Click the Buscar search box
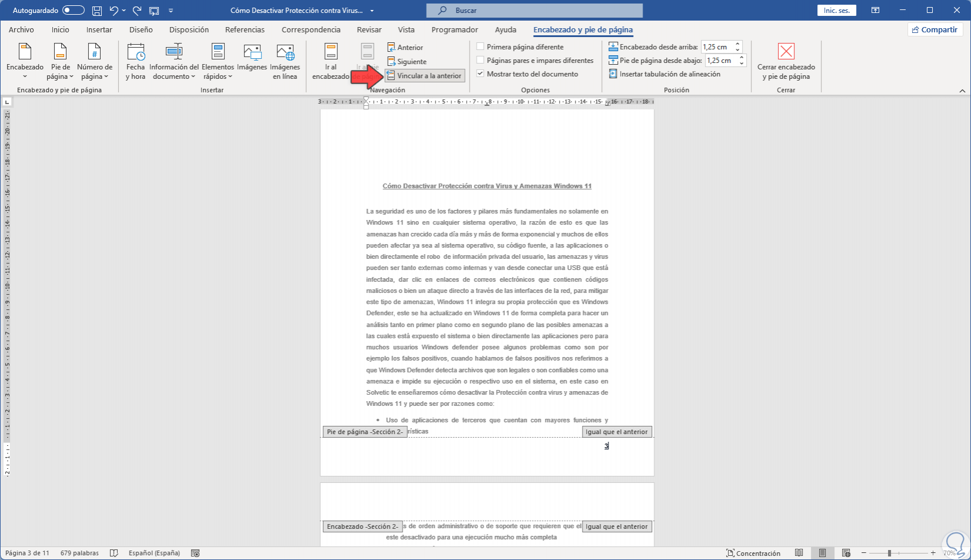971x560 pixels. (534, 11)
